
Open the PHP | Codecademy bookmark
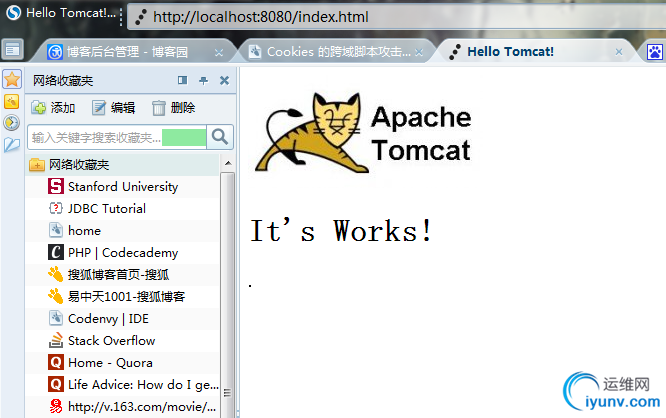click(123, 253)
